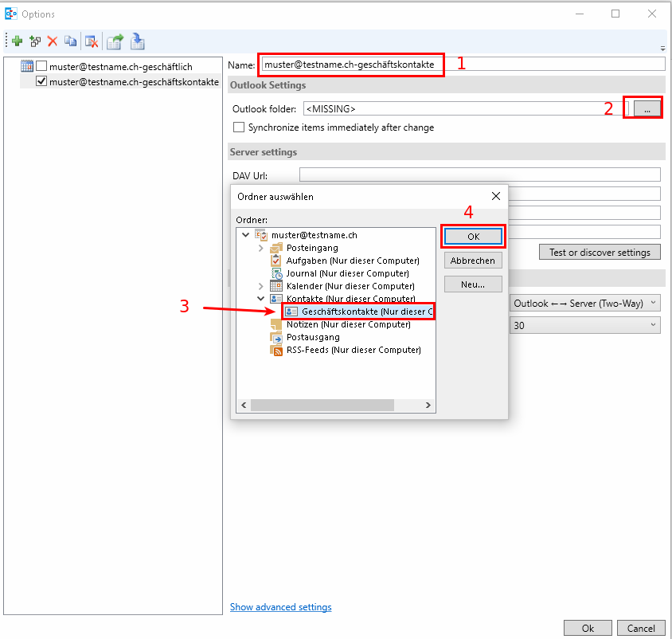This screenshot has width=672, height=639.
Task: Open the Outlook ←→ Server (Two-Way) dropdown
Action: click(585, 303)
